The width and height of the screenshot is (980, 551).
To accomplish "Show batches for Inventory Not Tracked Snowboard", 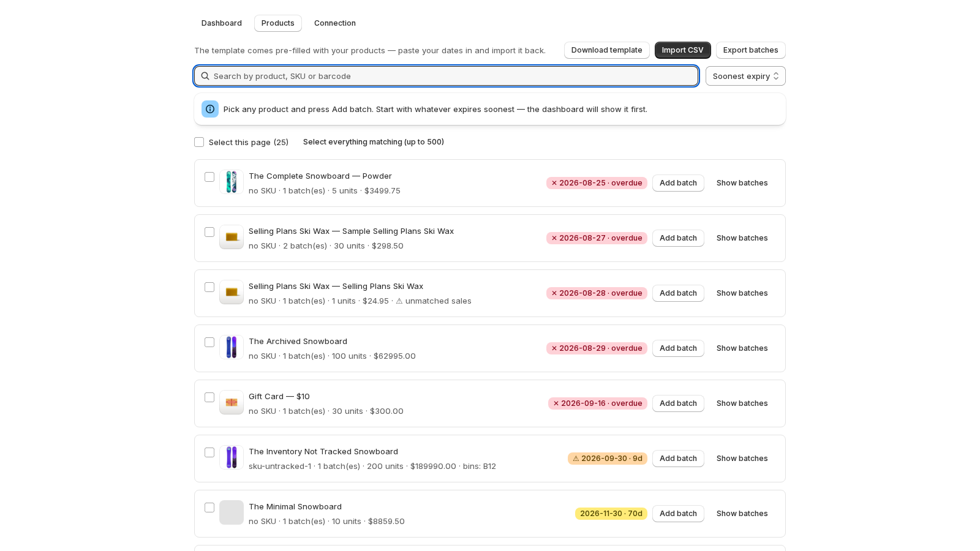I will coord(742,459).
